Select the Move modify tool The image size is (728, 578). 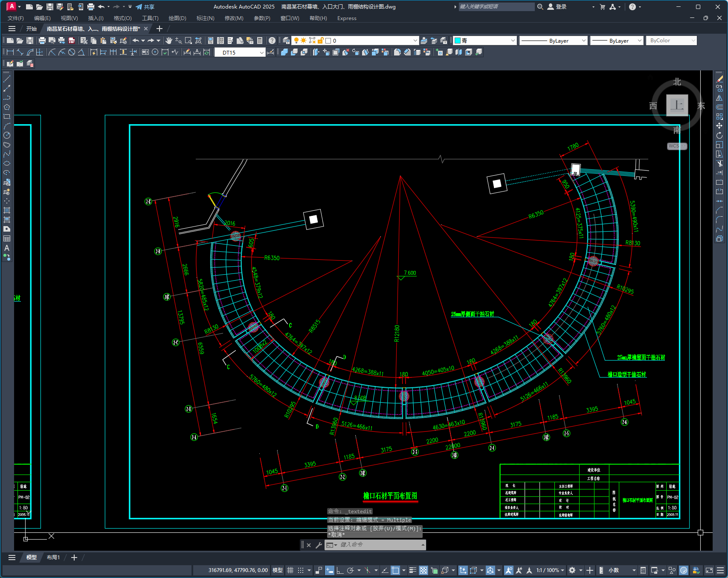tap(719, 126)
